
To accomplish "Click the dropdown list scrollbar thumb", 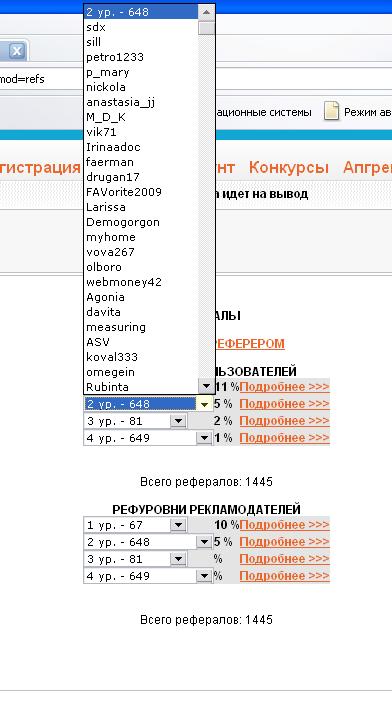I will coord(206,28).
